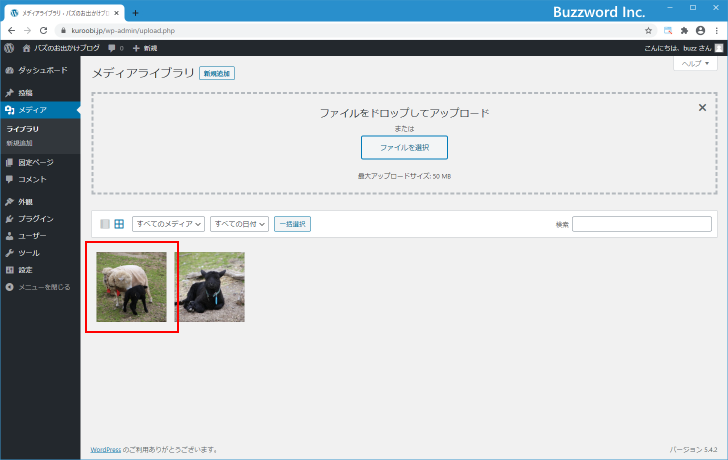The width and height of the screenshot is (728, 460).
Task: Select the sheep with lamb thumbnail
Action: coord(131,287)
